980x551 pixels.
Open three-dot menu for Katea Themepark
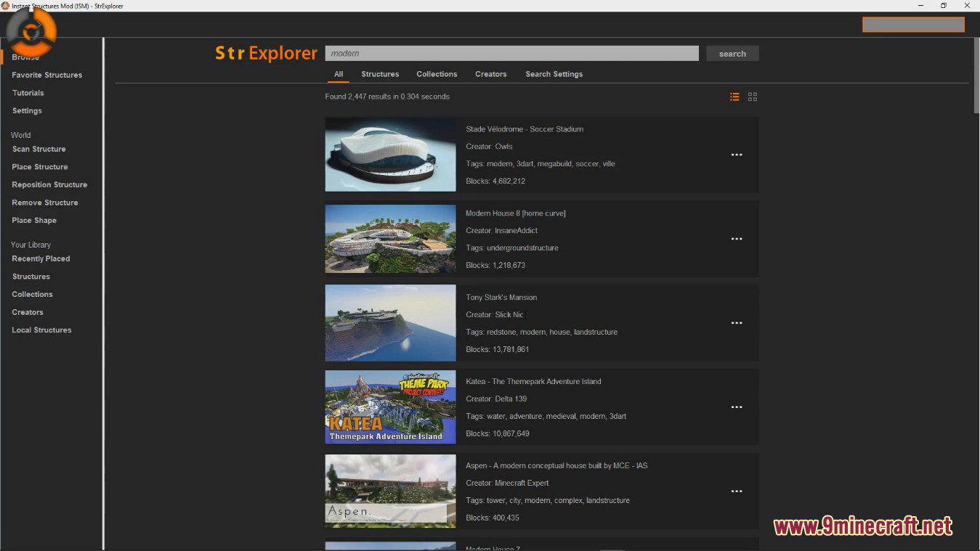click(737, 407)
